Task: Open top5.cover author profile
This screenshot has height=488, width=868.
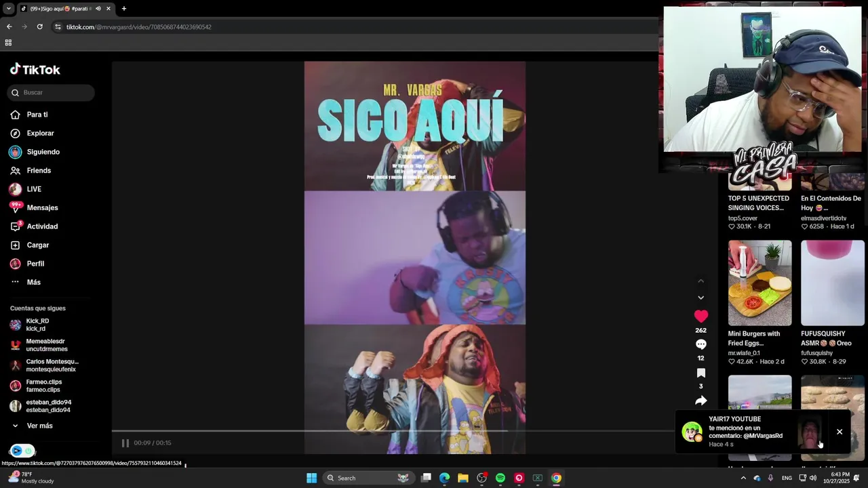Action: 743,218
